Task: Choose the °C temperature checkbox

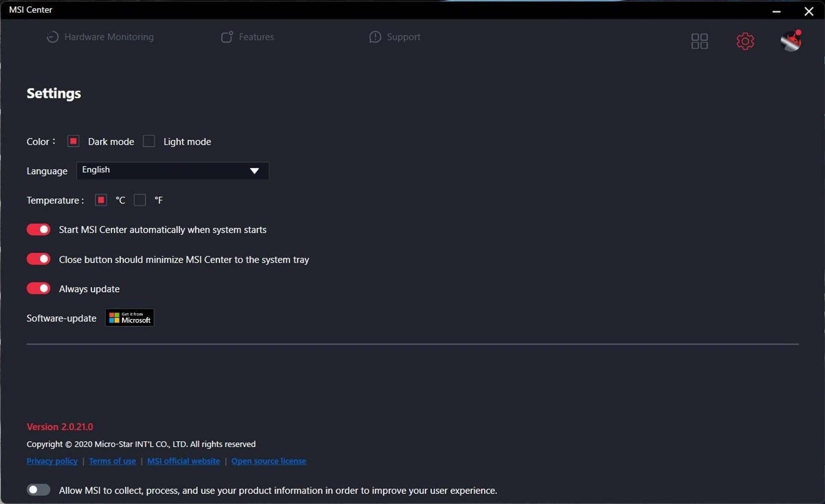Action: click(101, 200)
